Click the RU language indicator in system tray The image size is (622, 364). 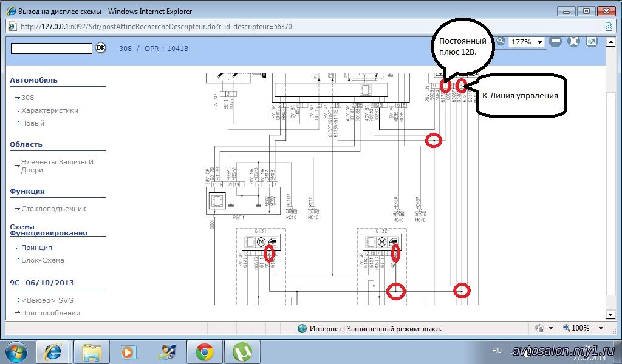(496, 350)
